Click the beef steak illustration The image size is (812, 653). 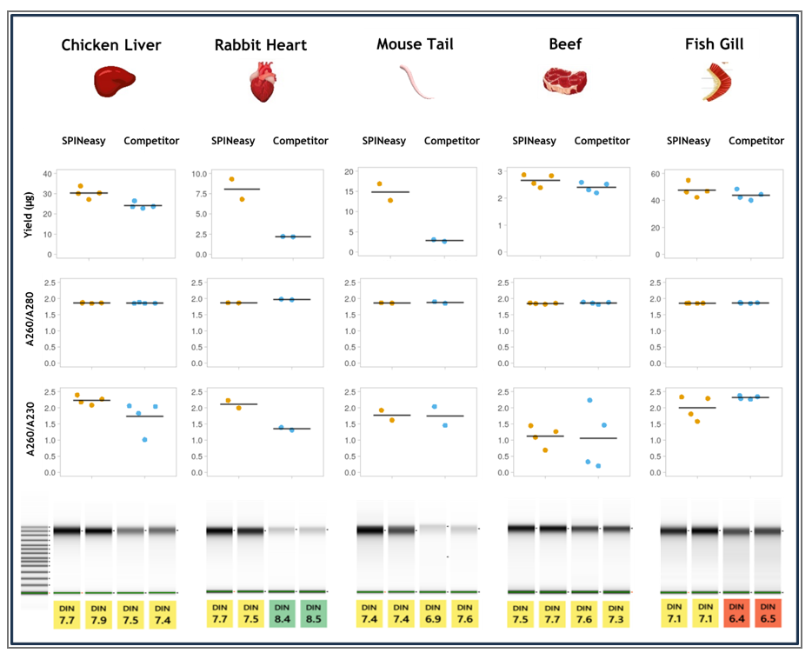click(x=565, y=82)
